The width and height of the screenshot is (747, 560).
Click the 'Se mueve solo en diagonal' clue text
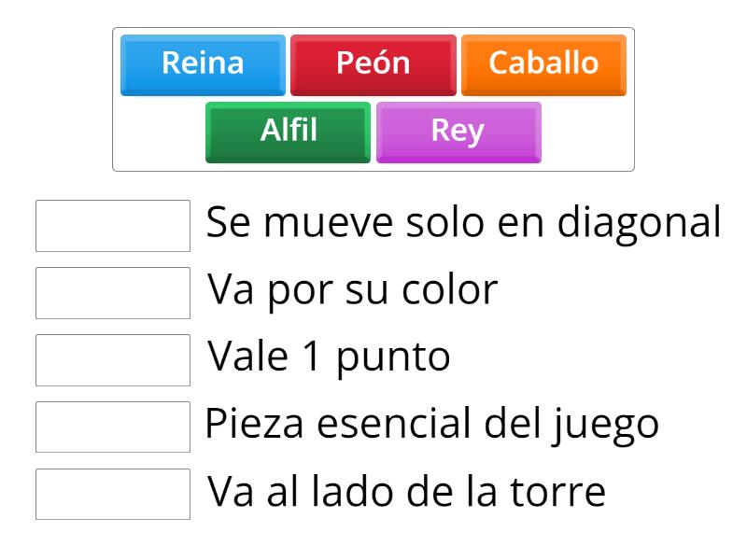(x=463, y=225)
